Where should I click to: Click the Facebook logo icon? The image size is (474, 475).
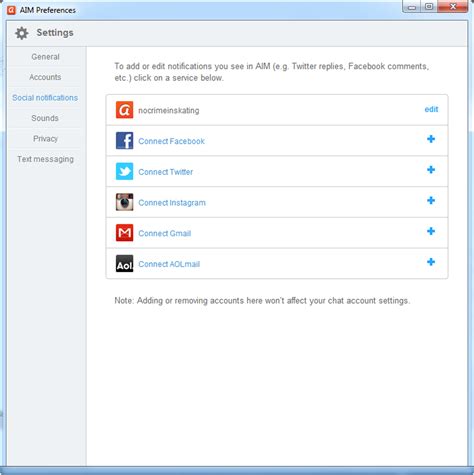(x=124, y=141)
